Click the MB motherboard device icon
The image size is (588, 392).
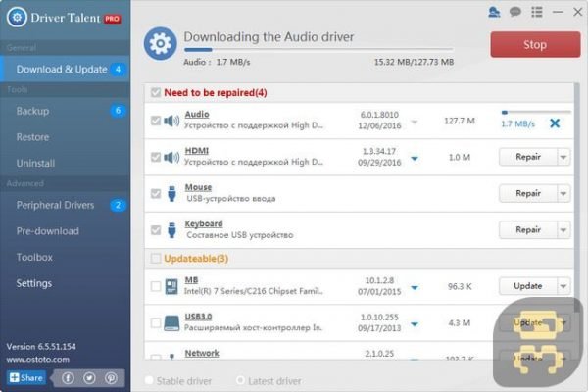pyautogui.click(x=171, y=286)
